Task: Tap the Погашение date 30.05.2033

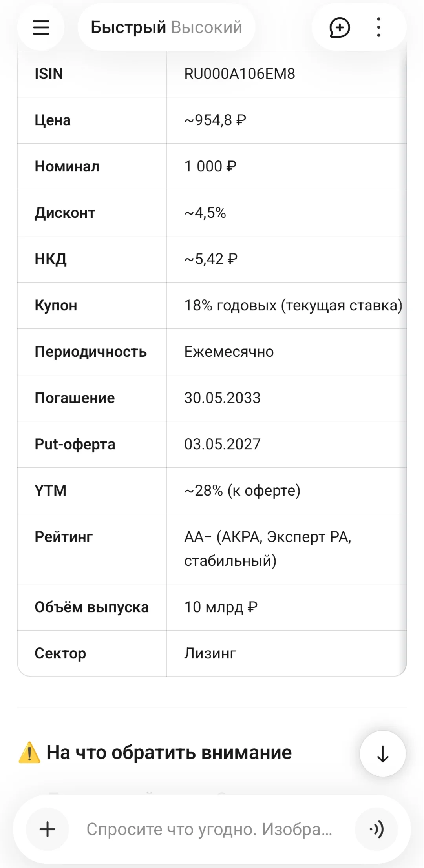Action: 222,398
